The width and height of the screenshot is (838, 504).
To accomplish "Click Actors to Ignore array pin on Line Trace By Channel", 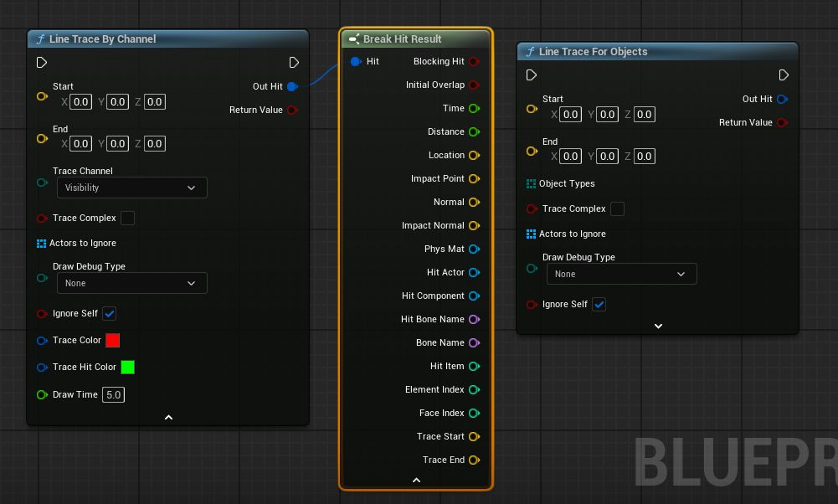I will point(41,244).
